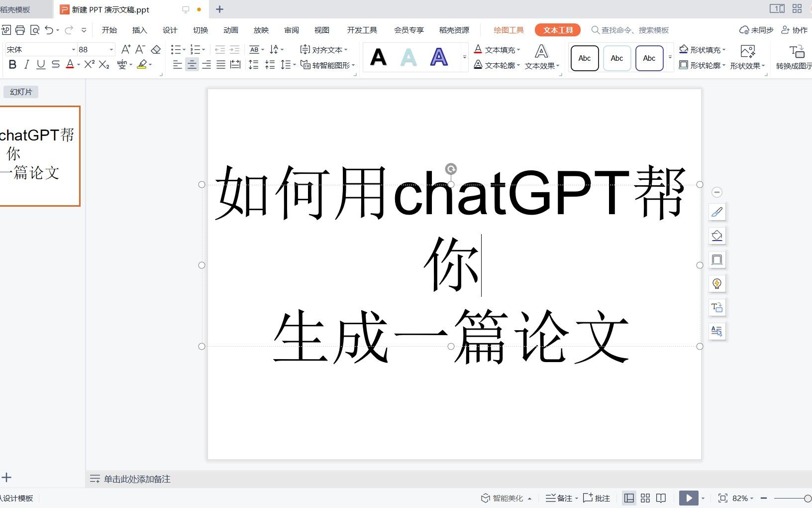Open 文本填充 dropdown

(496, 49)
